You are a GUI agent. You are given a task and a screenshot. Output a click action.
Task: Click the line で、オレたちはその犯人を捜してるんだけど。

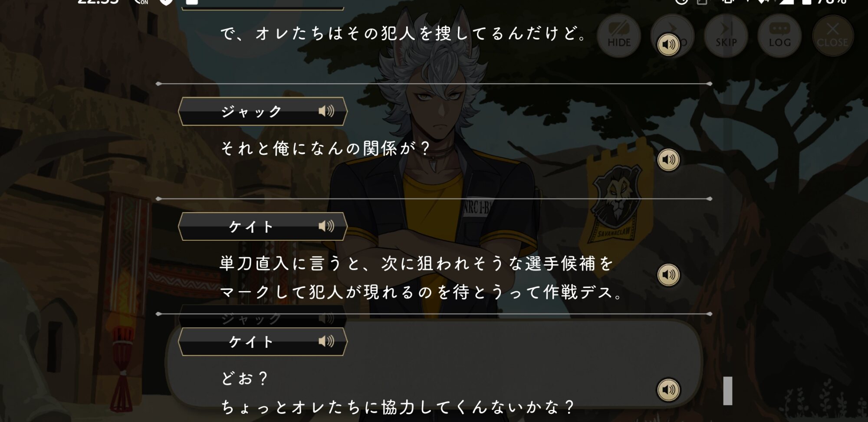(404, 33)
